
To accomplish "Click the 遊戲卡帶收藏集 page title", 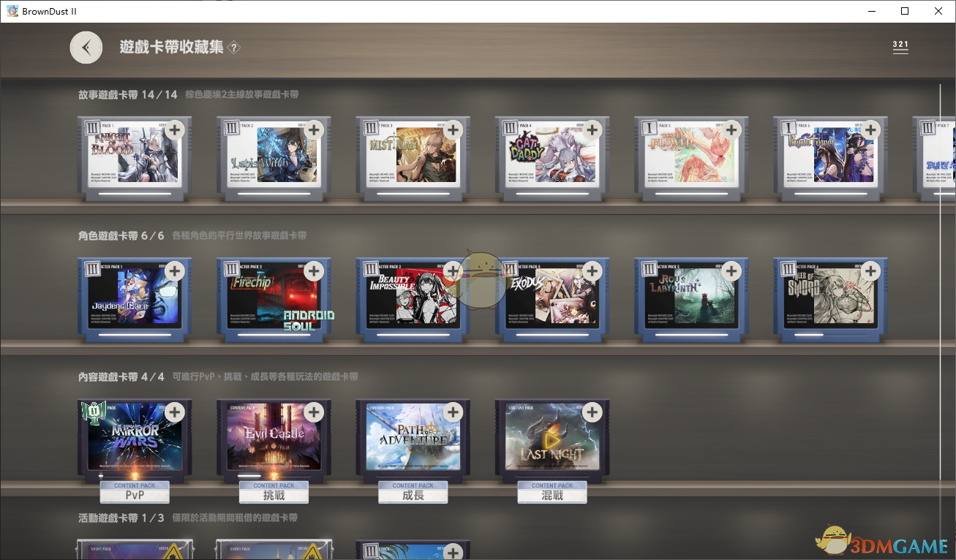I will click(172, 48).
